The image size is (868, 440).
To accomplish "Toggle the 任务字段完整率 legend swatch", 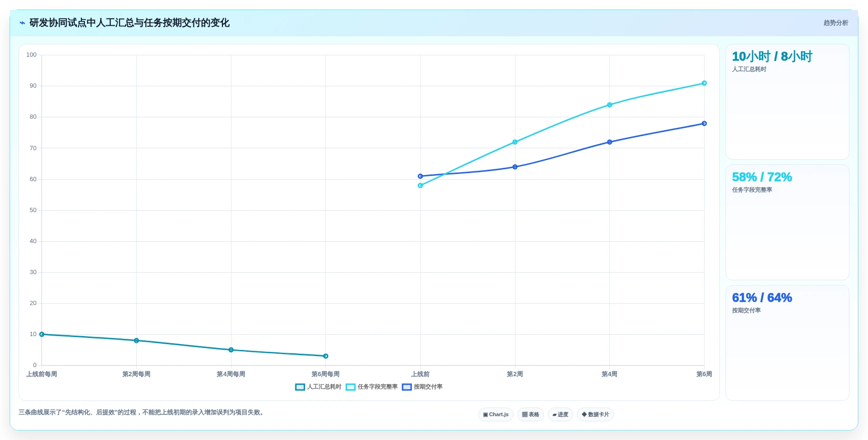I will [x=351, y=387].
